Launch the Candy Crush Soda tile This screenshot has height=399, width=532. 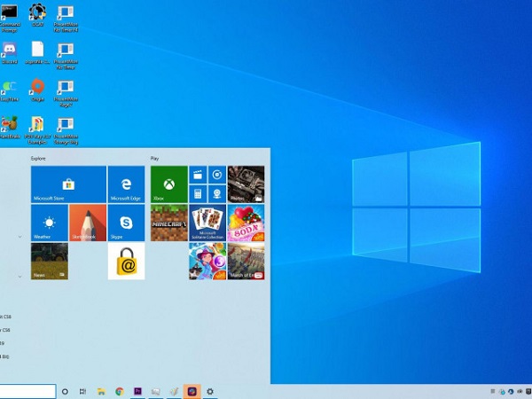pos(246,223)
